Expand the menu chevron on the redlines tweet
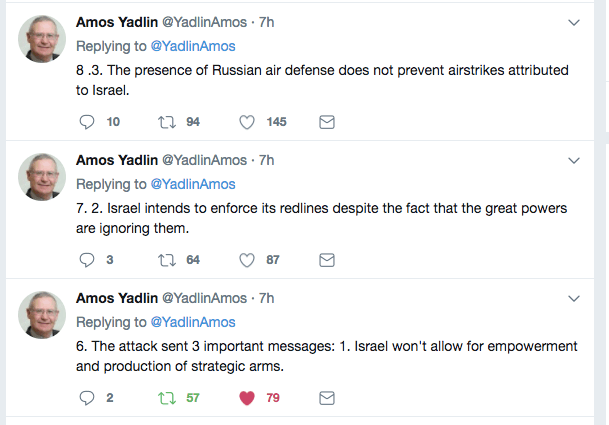This screenshot has width=609, height=425. click(x=574, y=160)
